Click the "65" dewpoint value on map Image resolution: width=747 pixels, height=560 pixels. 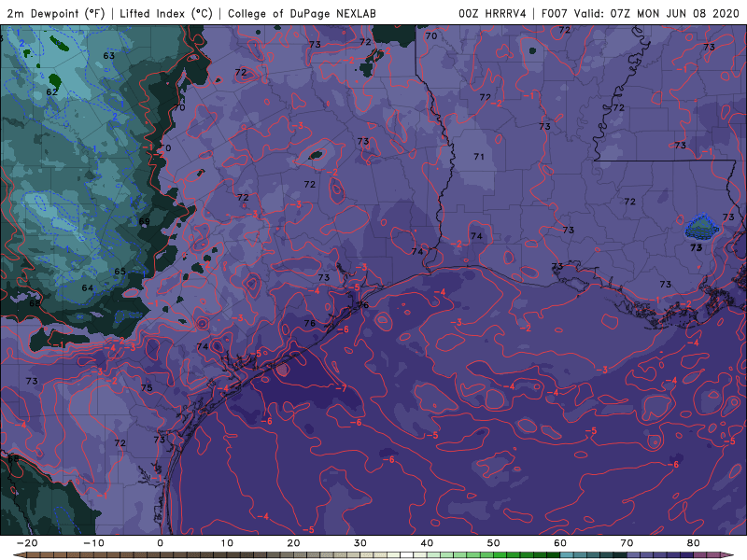(x=120, y=272)
